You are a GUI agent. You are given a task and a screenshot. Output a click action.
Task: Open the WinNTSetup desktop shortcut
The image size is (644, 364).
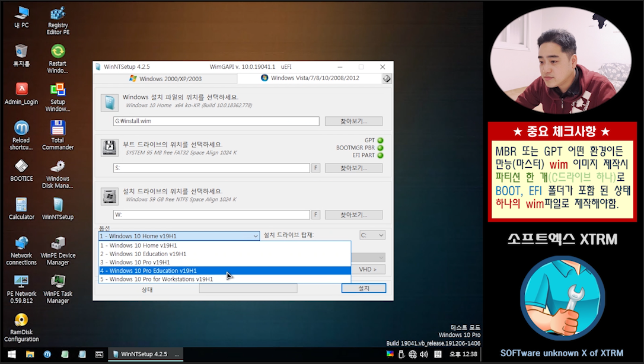[58, 209]
